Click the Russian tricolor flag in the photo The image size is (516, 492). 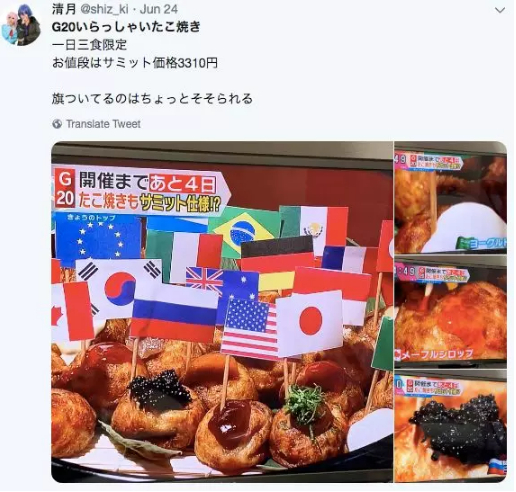pos(173,313)
